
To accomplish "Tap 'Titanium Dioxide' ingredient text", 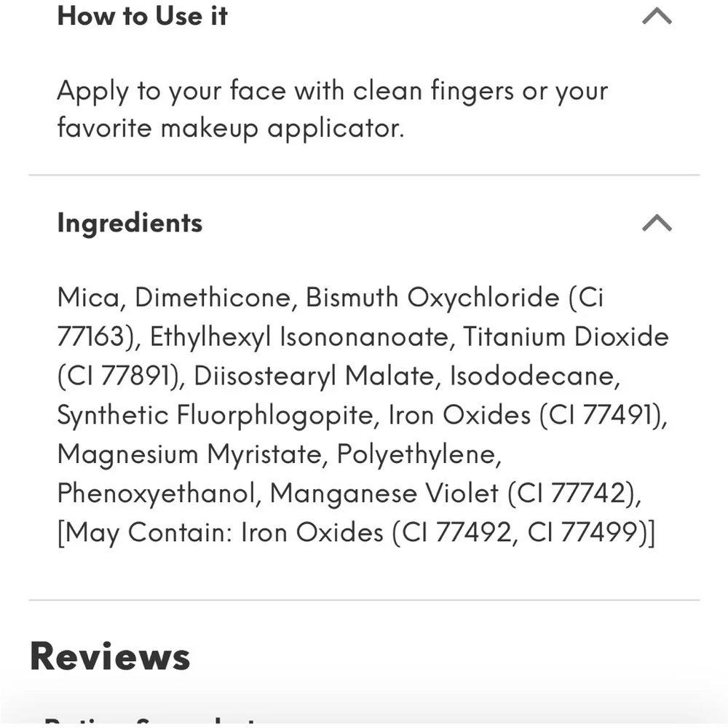I will pyautogui.click(x=566, y=336).
